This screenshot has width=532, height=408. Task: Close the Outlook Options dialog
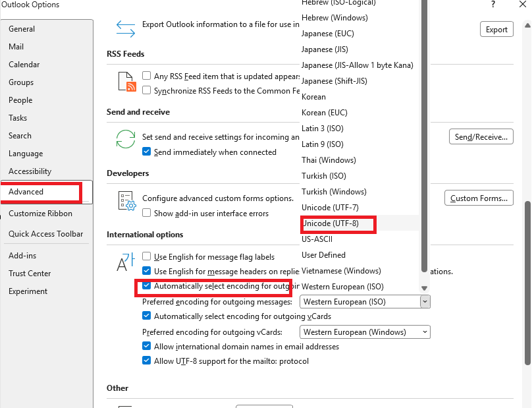point(523,5)
